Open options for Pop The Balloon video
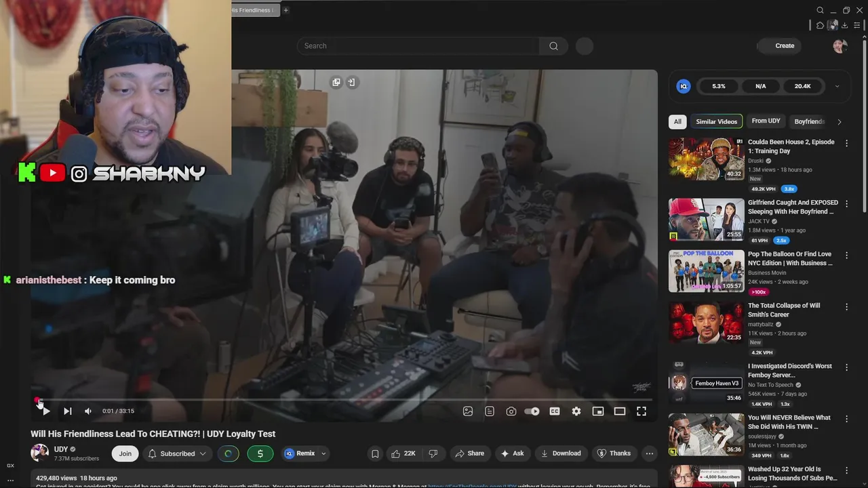This screenshot has width=868, height=488. [846, 255]
